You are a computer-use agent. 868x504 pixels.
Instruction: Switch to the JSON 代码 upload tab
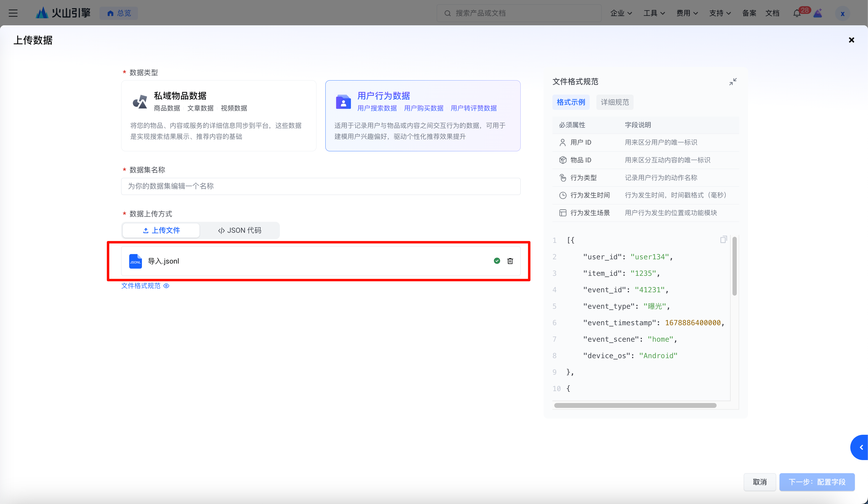point(240,230)
